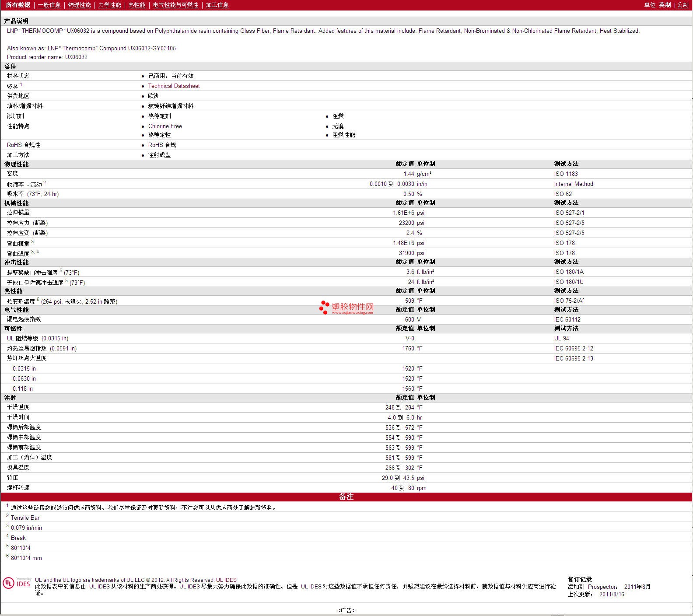Click flexural modulus value 1.48E+6

tap(403, 243)
